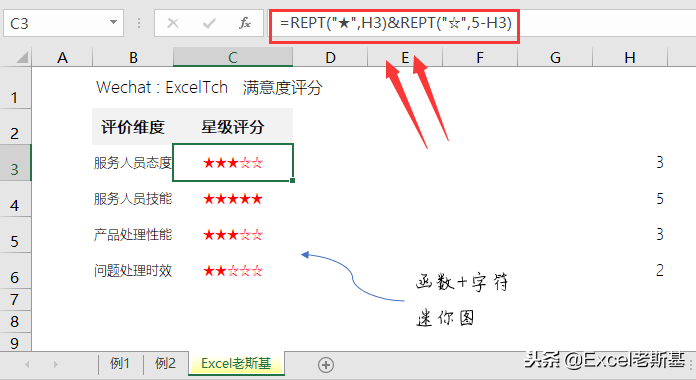Select the two-star cell for 问题处理时效
This screenshot has height=380, width=696.
pos(233,271)
